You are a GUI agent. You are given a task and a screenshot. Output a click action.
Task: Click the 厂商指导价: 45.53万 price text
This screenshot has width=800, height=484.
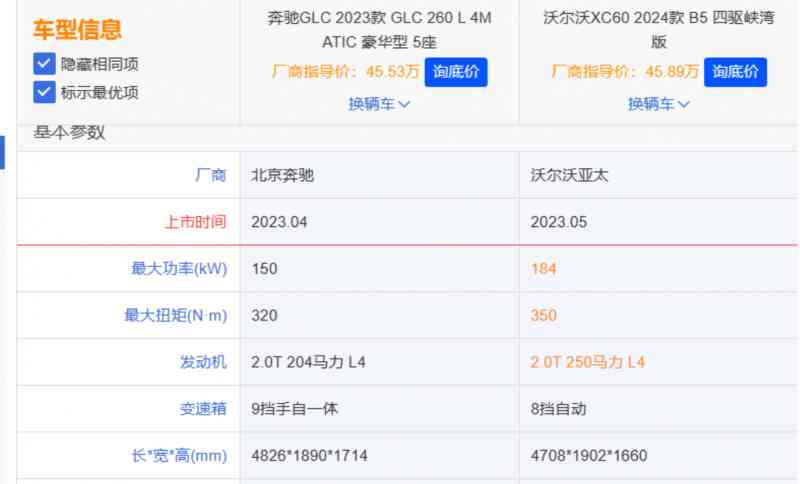tap(345, 71)
